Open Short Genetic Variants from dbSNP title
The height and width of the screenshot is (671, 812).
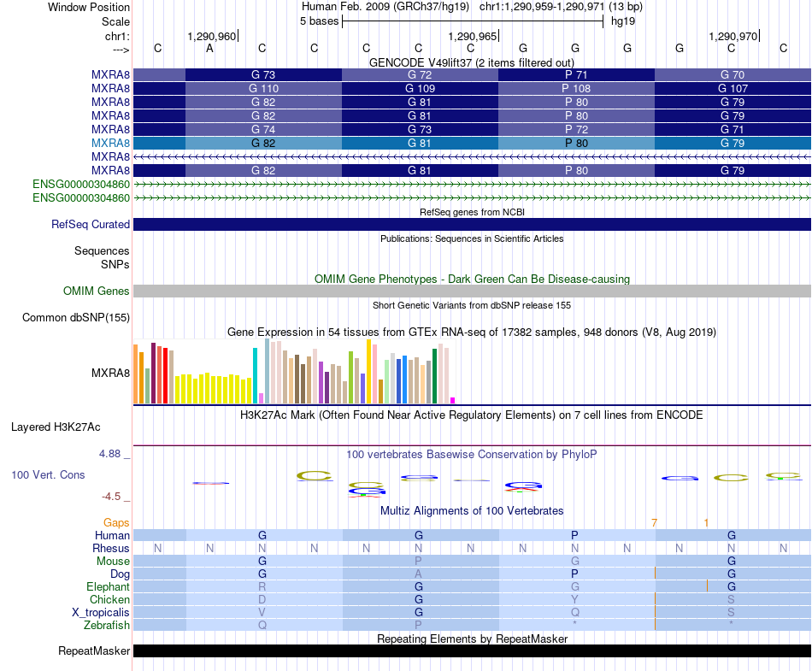pyautogui.click(x=472, y=305)
